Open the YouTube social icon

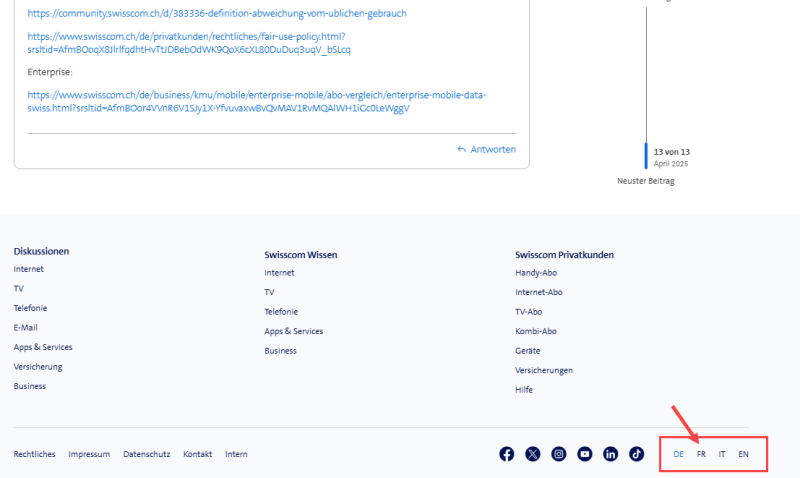[x=585, y=454]
